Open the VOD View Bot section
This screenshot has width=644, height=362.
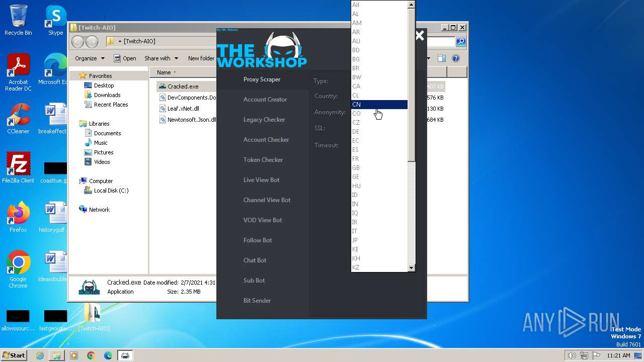pyautogui.click(x=262, y=220)
